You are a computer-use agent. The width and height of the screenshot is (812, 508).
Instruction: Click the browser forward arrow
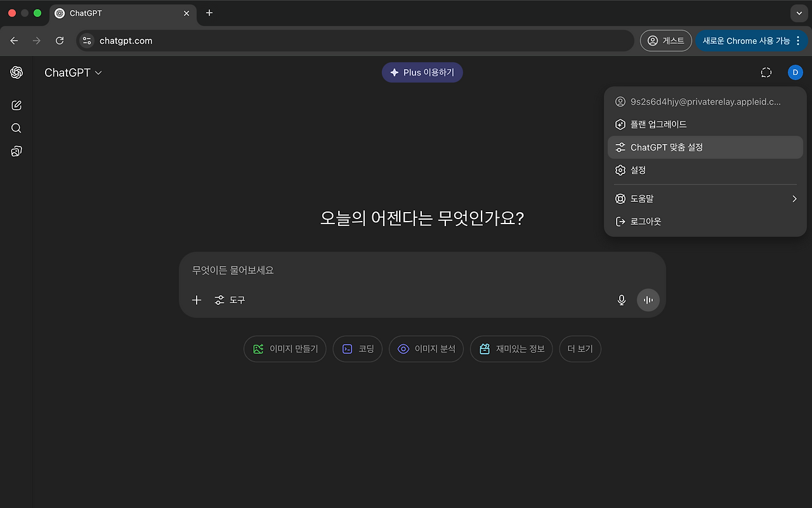[37, 41]
